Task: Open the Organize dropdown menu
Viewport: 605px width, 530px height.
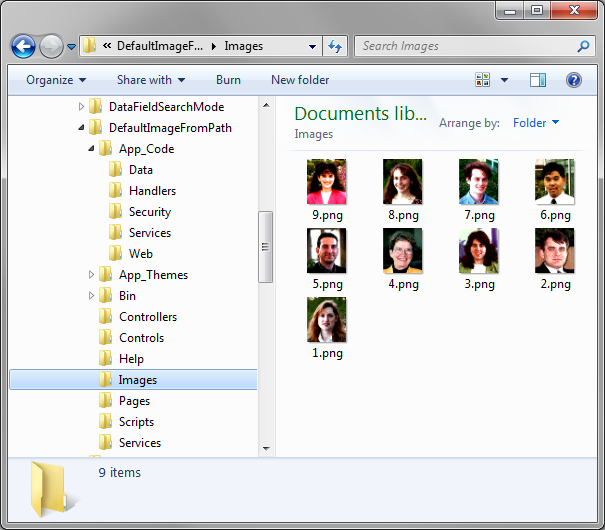Action: click(x=56, y=80)
